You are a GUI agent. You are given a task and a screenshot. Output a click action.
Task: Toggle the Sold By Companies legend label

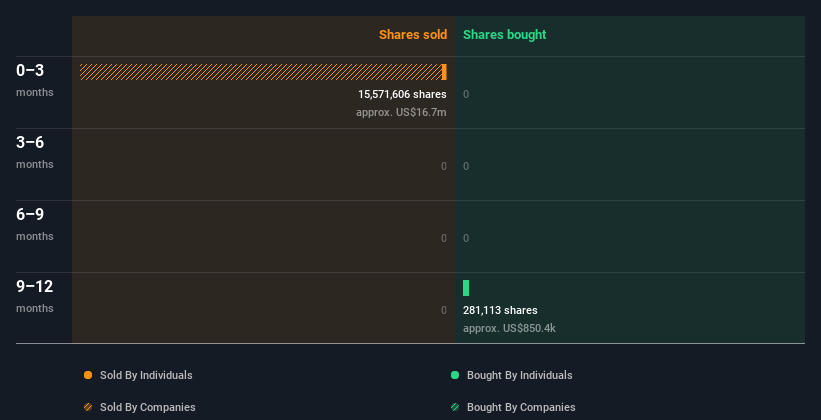[x=147, y=407]
